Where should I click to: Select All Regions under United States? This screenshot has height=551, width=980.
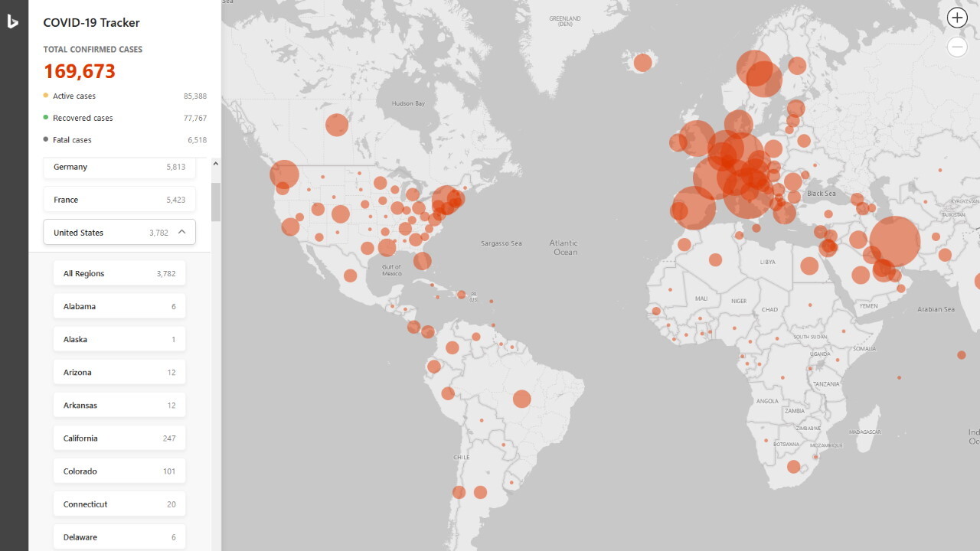[119, 272]
